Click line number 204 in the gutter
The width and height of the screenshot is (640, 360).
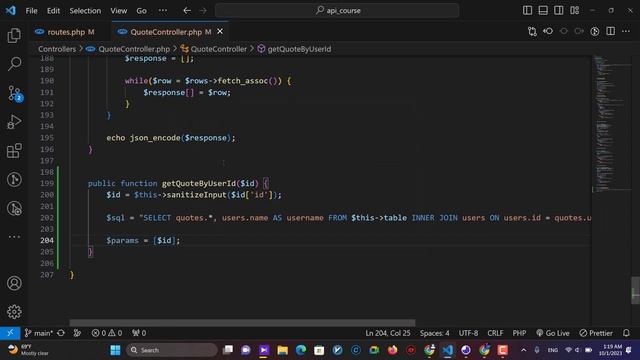47,240
